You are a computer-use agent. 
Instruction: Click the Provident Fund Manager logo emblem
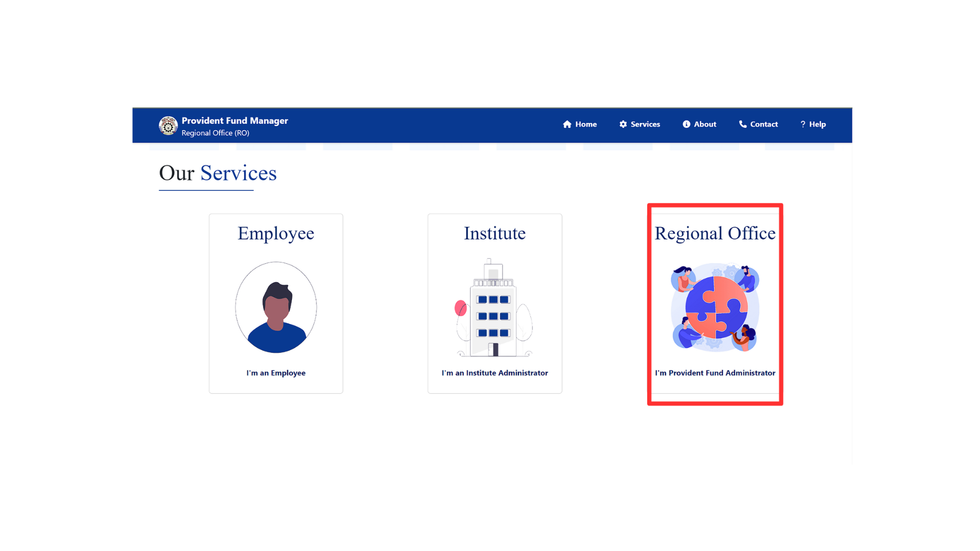pyautogui.click(x=168, y=126)
